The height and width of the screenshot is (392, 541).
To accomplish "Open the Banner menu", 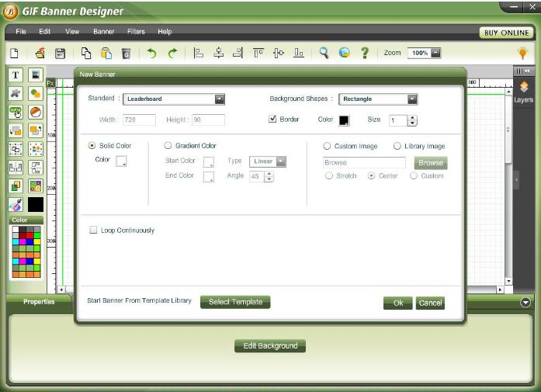I will (103, 32).
